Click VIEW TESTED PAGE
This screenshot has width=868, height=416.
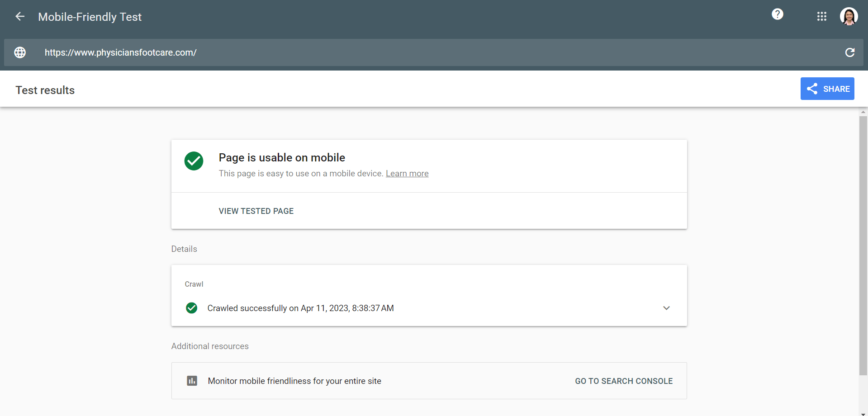(256, 211)
